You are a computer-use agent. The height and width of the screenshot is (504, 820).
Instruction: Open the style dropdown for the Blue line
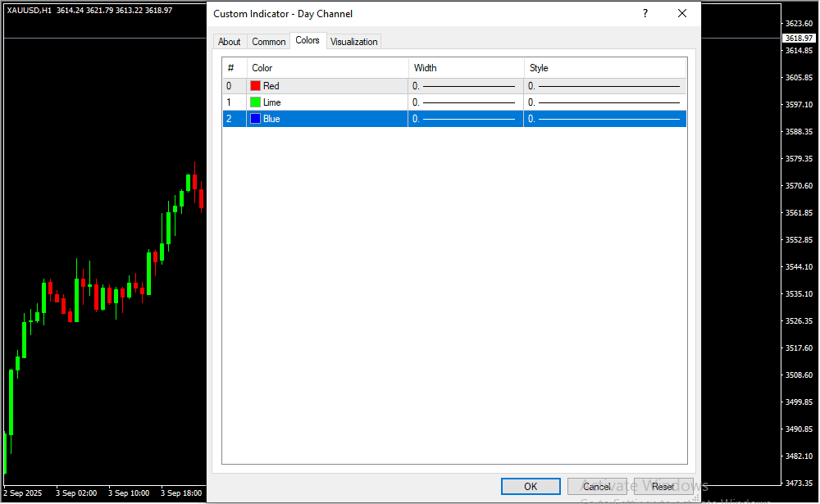click(604, 119)
